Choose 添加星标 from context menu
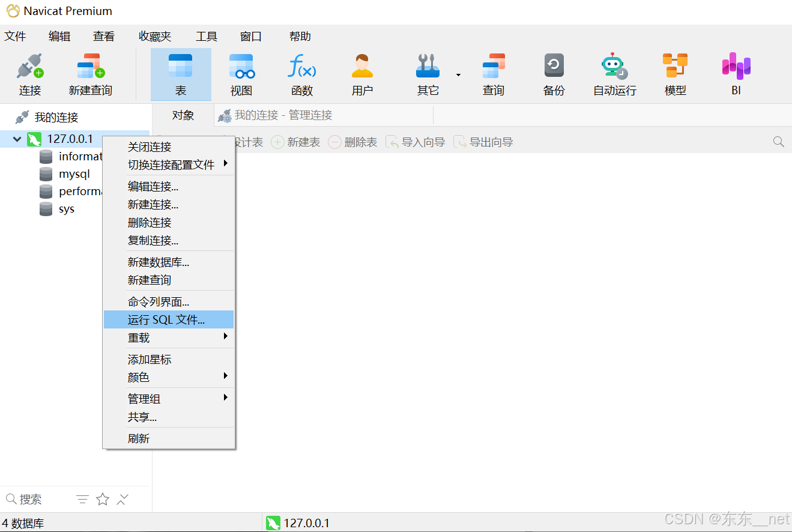This screenshot has height=532, width=792. (x=169, y=360)
